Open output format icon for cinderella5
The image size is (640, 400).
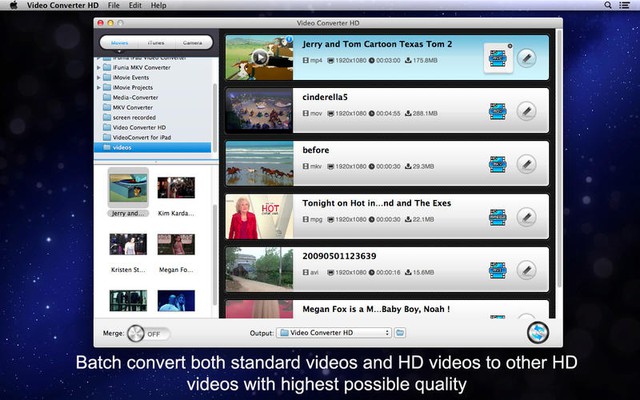point(497,110)
